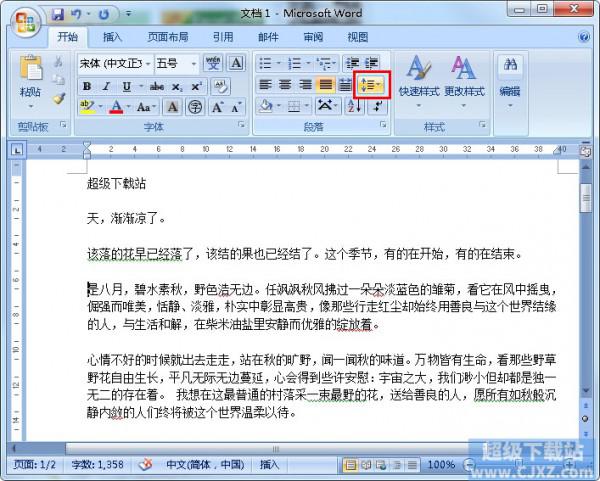
Task: Open Customize Quick Access Toolbar arrow
Action: [x=129, y=14]
